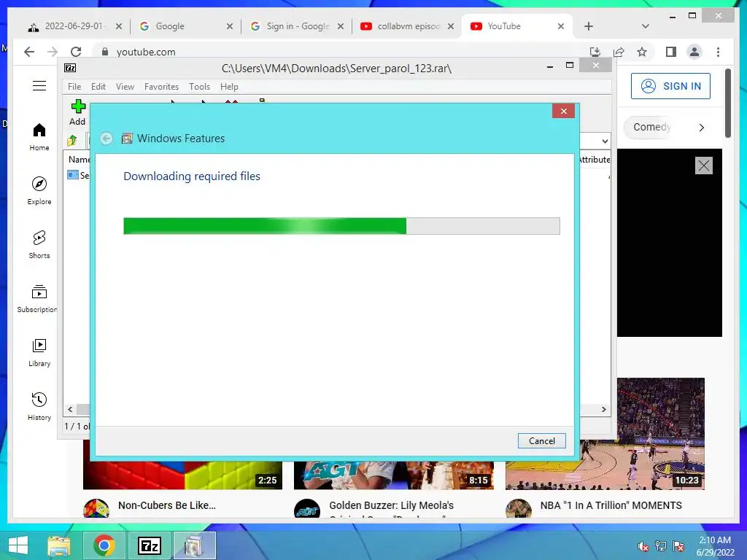
Task: Open the Chrome three-dot menu
Action: (718, 52)
